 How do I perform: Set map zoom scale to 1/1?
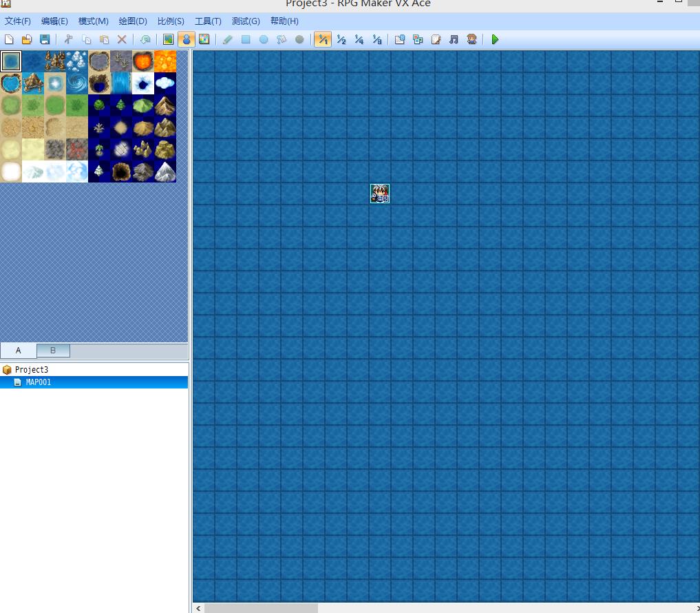click(323, 40)
